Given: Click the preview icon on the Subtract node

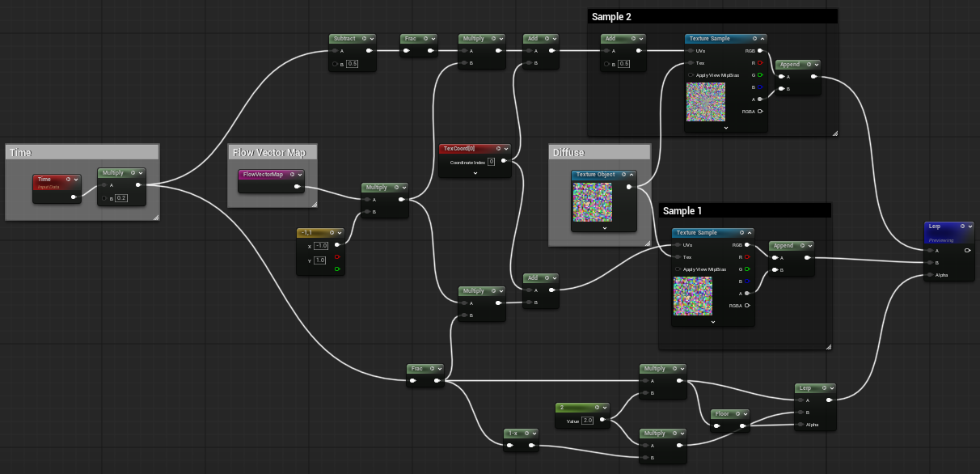Looking at the screenshot, I should [x=364, y=38].
